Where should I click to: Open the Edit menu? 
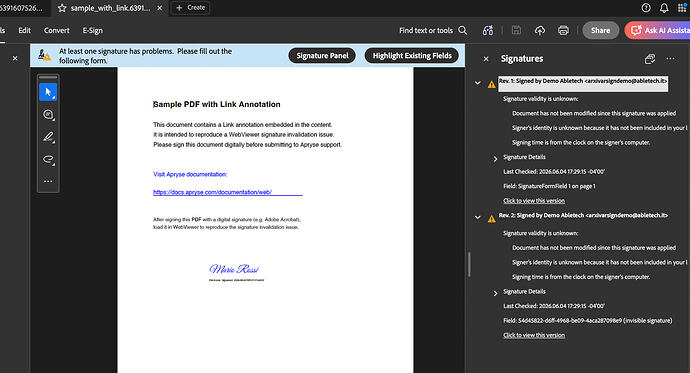(25, 30)
